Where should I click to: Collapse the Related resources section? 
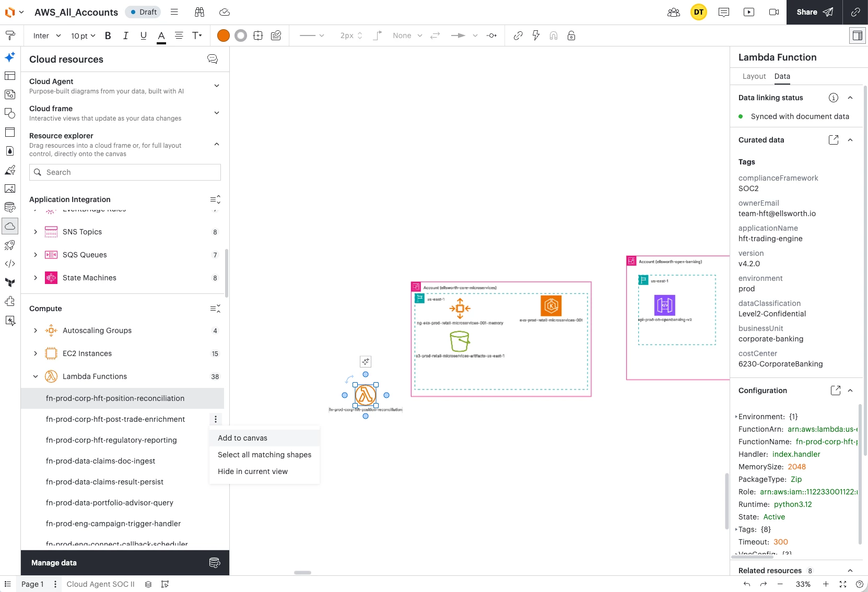(x=850, y=571)
